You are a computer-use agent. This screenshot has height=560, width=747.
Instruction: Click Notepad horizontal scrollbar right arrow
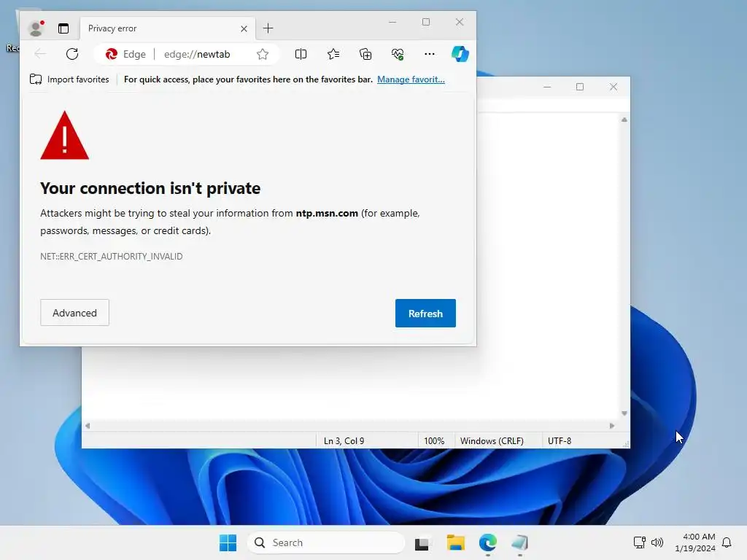click(612, 426)
